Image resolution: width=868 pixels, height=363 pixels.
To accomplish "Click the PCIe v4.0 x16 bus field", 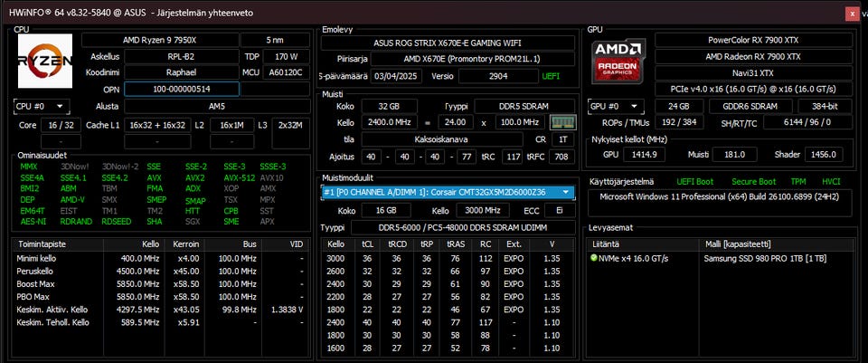I will coord(753,89).
